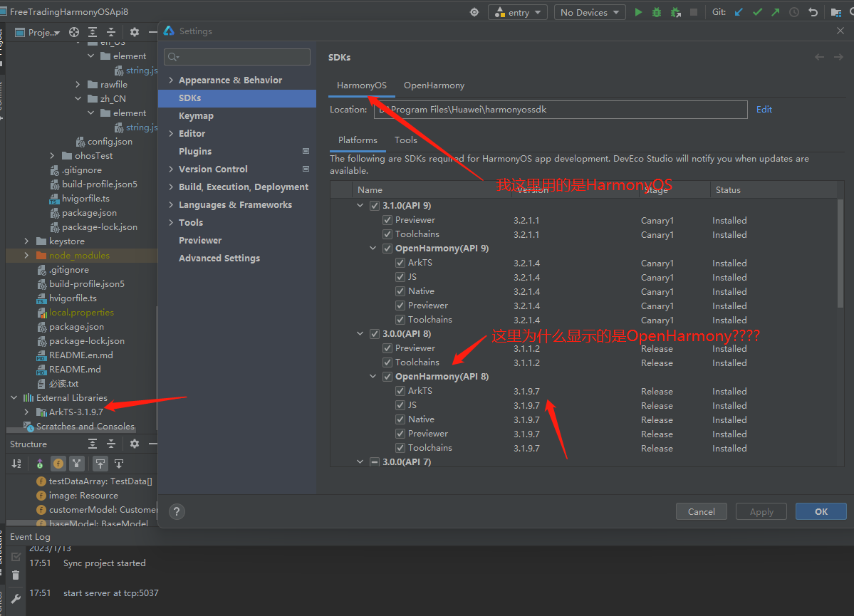
Task: Click the target icon beside entry dropdown
Action: [x=474, y=12]
